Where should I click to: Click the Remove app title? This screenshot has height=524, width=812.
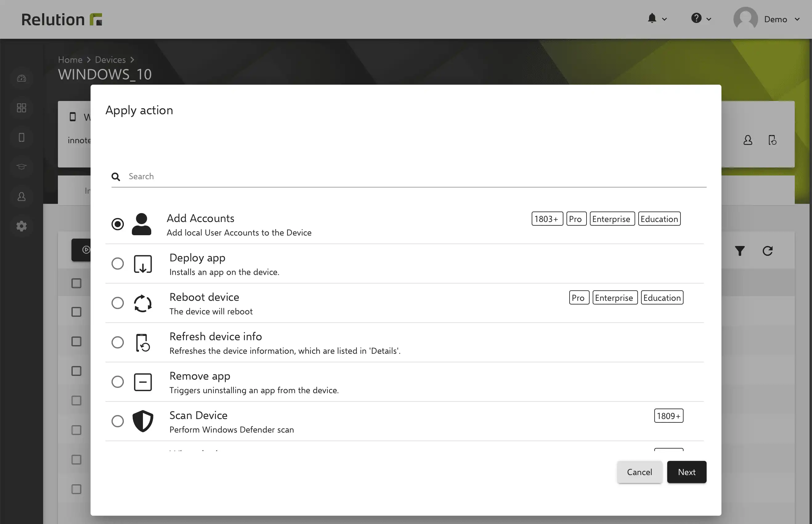pyautogui.click(x=200, y=376)
